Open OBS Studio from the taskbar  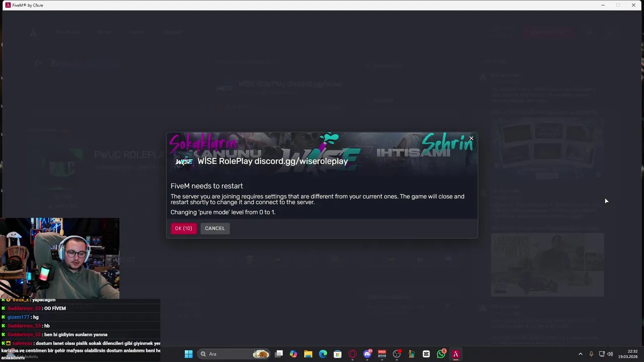click(397, 354)
